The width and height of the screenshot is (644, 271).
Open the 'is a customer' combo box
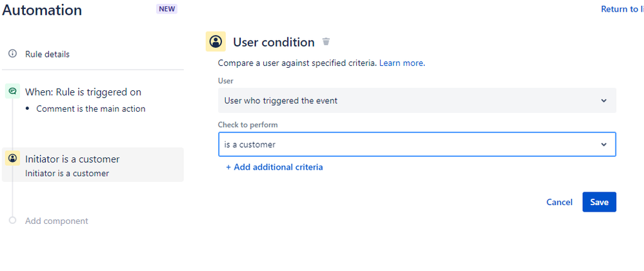click(x=417, y=145)
